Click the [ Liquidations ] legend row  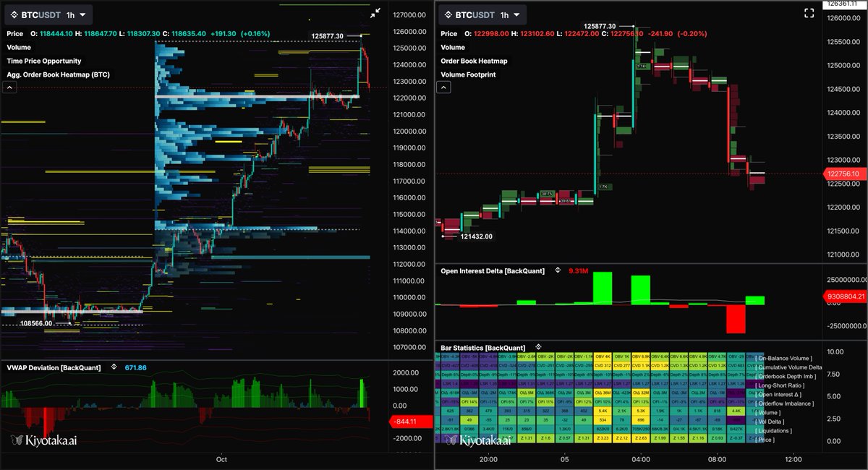tap(774, 430)
